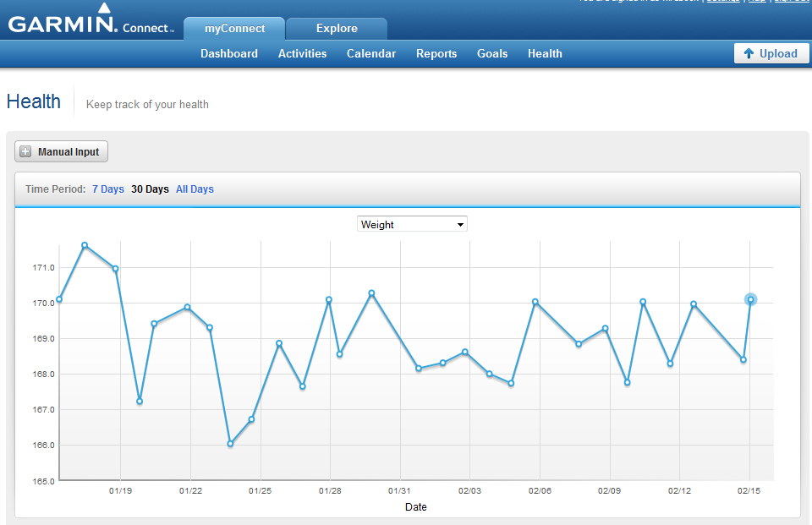Image resolution: width=812 pixels, height=525 pixels.
Task: Select the lowest 166.0 weight data point
Action: (230, 444)
